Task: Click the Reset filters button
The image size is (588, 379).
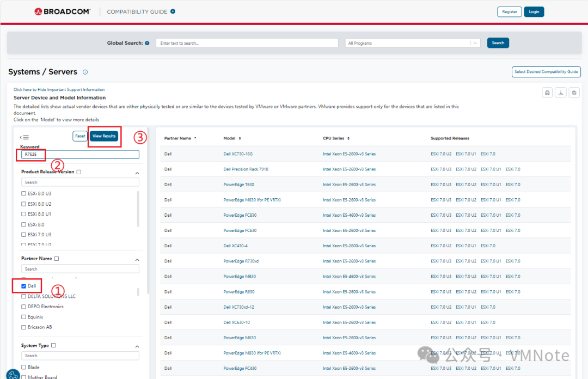Action: [x=80, y=136]
